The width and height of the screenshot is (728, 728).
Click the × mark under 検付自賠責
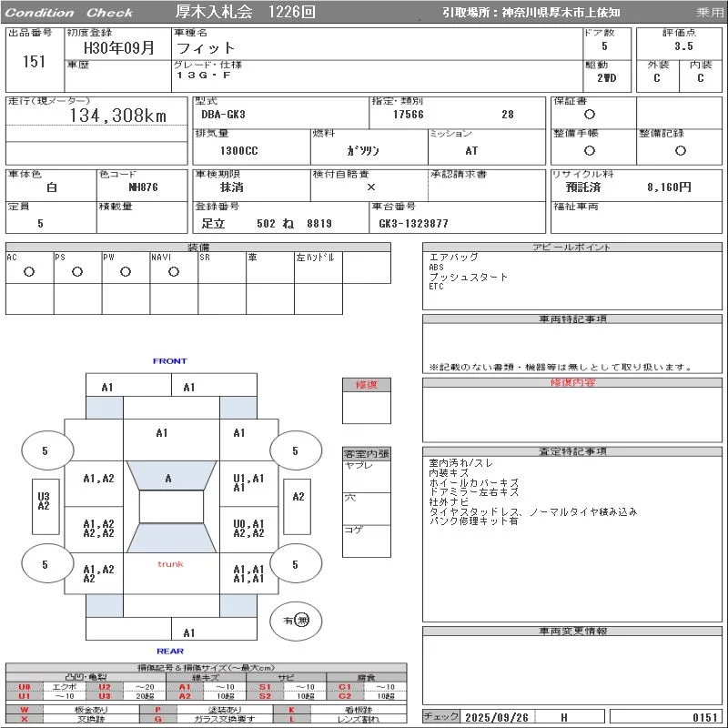(370, 187)
